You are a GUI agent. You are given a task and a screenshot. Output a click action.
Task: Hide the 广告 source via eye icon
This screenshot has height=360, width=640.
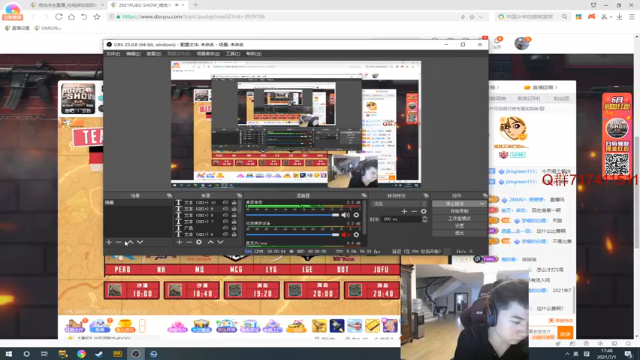[225, 228]
